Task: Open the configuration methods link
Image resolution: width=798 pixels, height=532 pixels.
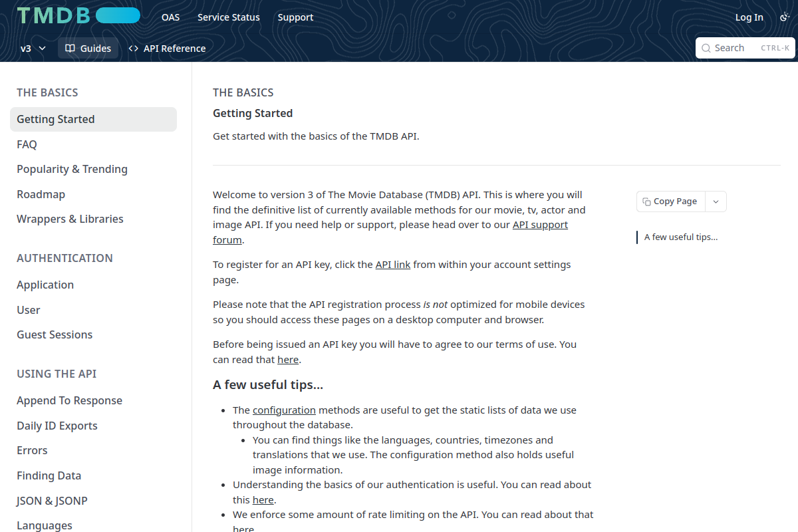Action: 284,410
